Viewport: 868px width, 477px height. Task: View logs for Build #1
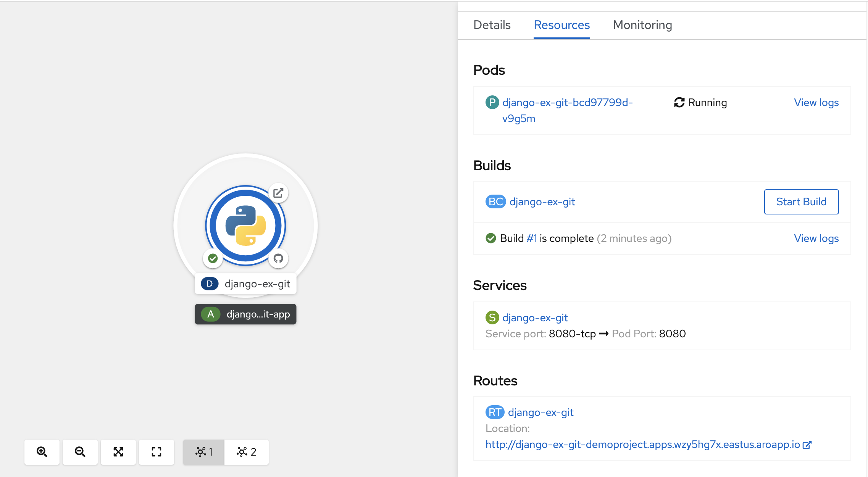point(817,238)
